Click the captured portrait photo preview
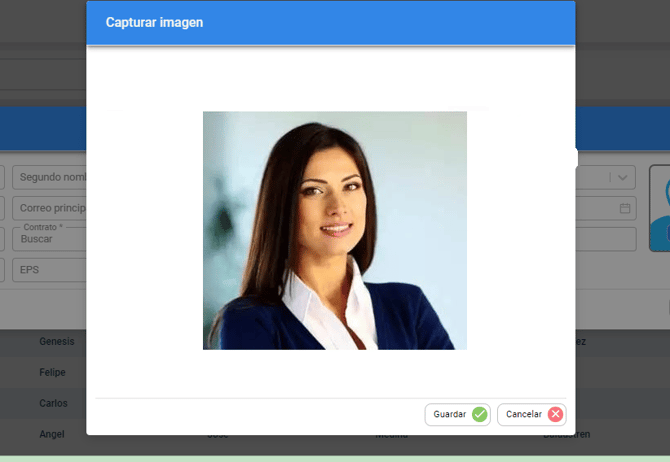The image size is (670, 462). click(334, 230)
